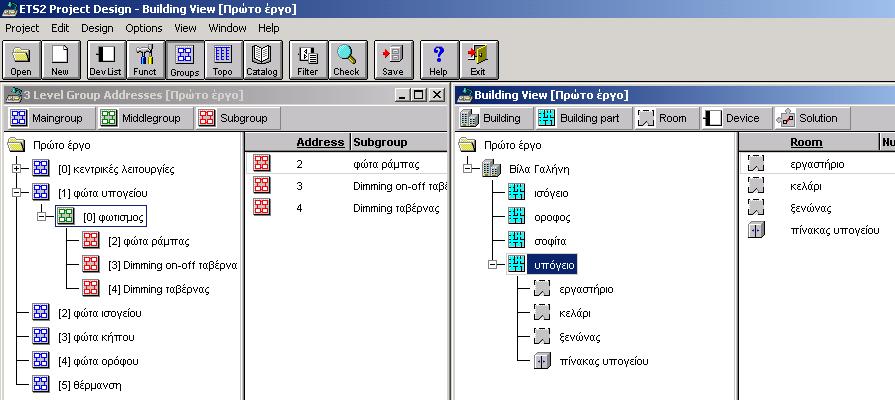Click the address 3 subgroup icon in list
This screenshot has width=895, height=400.
point(261,185)
